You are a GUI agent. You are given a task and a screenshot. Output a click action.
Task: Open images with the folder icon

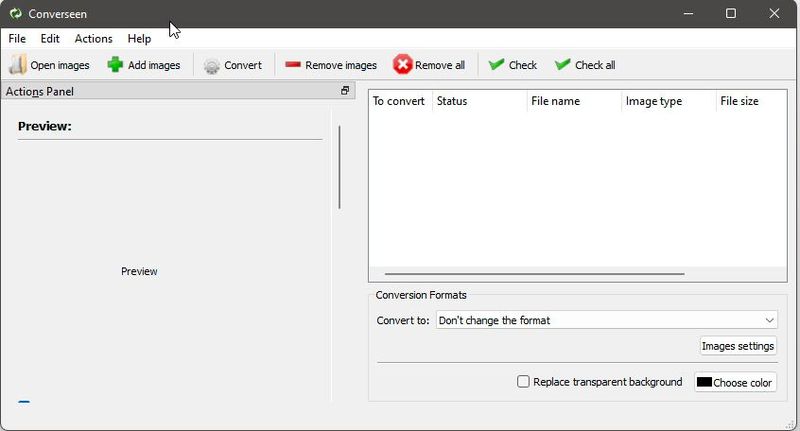17,65
